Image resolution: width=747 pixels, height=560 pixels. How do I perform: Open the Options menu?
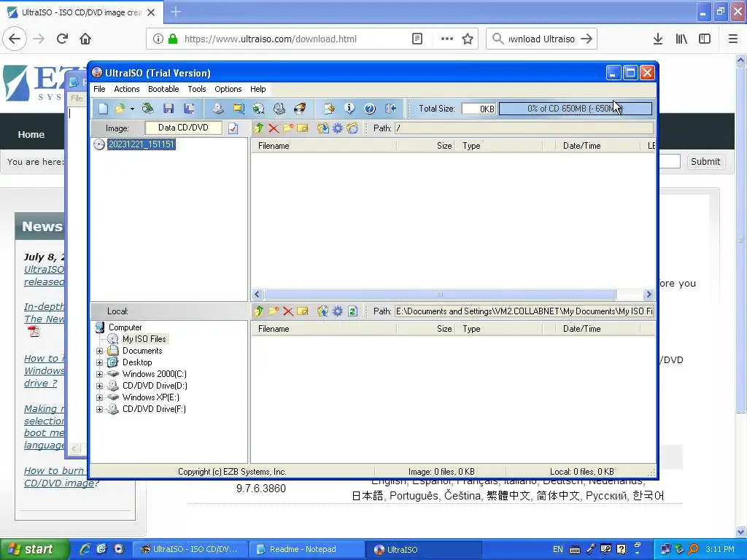228,89
